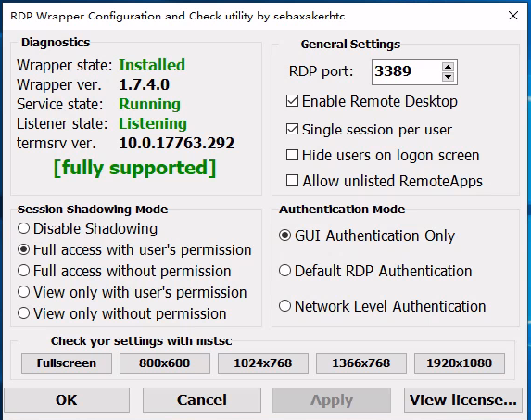Choose Full access without permission

click(x=23, y=271)
